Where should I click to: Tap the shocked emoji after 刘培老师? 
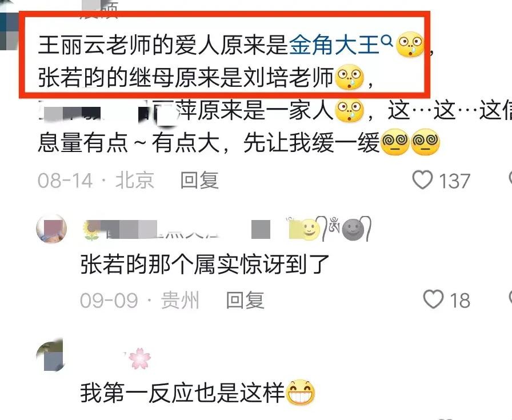[x=350, y=77]
